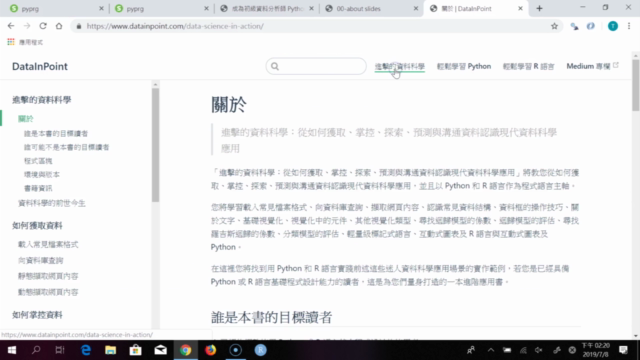Open sidebar item 資料科學的前世今生
The height and width of the screenshot is (360, 640).
tap(52, 203)
